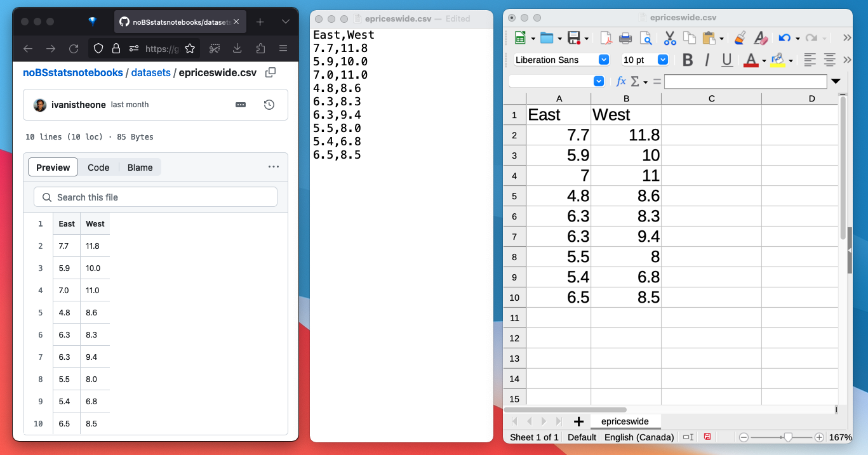The image size is (868, 455).
Task: Open the datasets link in the breadcrumb
Action: pyautogui.click(x=150, y=72)
